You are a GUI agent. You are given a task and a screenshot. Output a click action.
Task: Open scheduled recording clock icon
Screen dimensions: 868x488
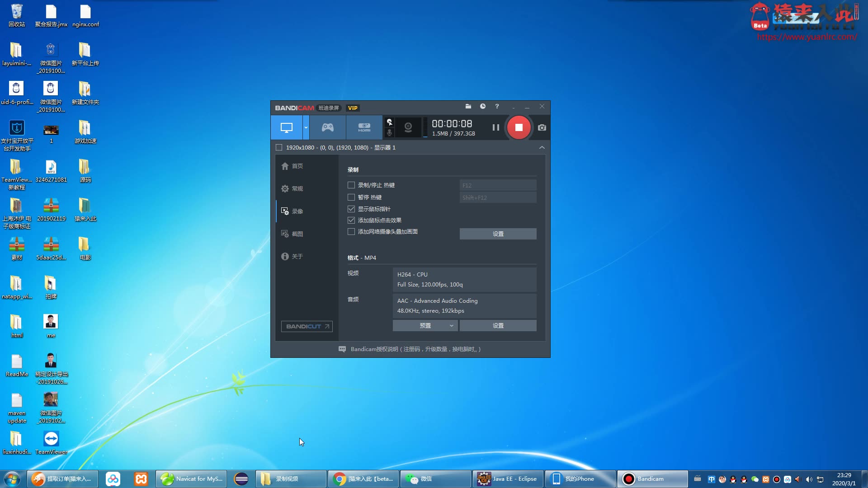click(x=483, y=106)
